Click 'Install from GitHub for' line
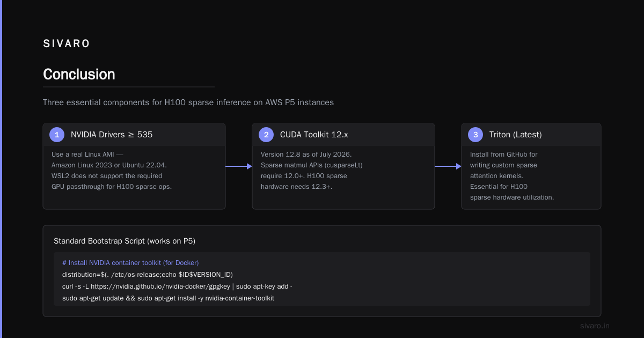The image size is (644, 338). pyautogui.click(x=503, y=155)
